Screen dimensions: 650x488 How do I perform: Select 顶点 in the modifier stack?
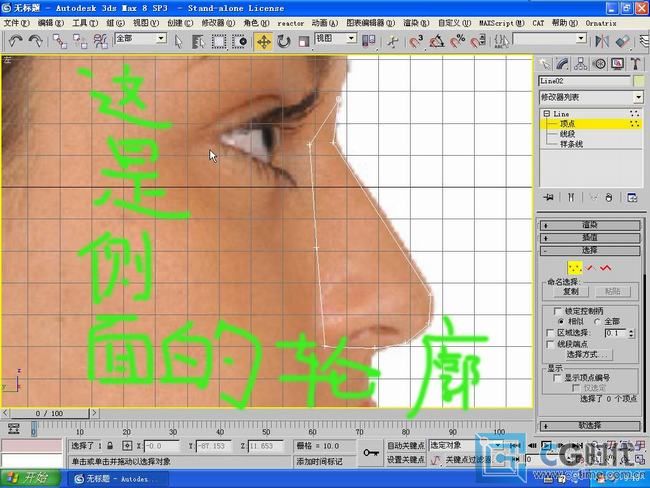[568, 124]
